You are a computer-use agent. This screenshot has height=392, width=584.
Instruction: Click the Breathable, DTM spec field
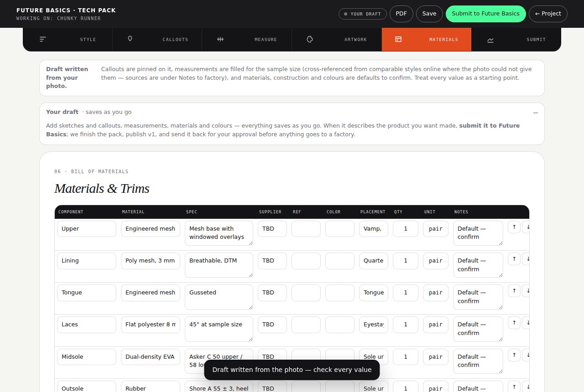219,265
